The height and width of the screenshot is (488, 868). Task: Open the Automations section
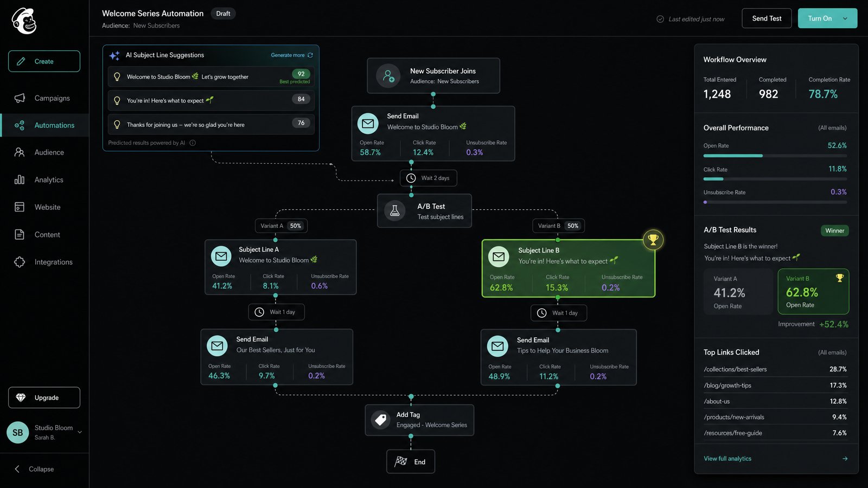pyautogui.click(x=44, y=125)
